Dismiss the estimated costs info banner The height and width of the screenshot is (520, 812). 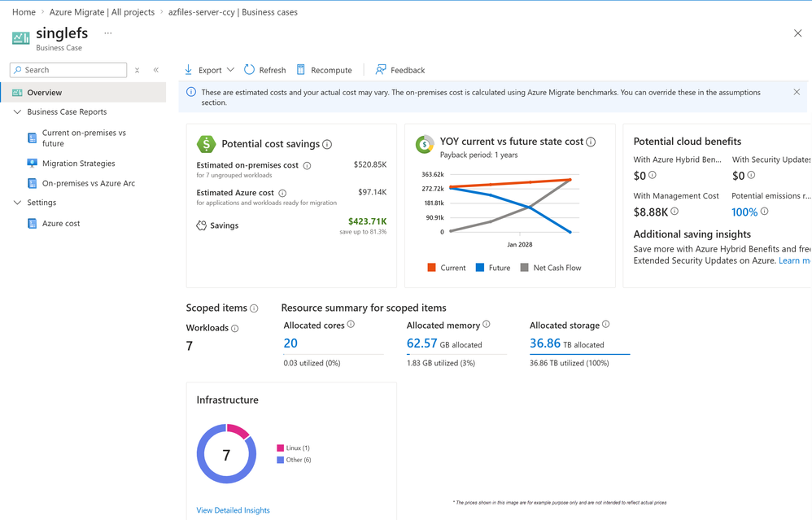[x=797, y=92]
